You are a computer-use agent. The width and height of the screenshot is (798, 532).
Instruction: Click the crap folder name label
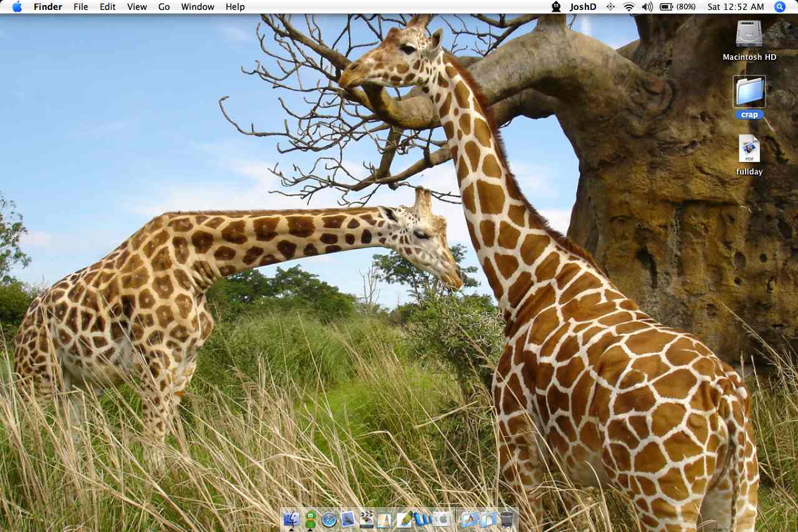[x=749, y=115]
